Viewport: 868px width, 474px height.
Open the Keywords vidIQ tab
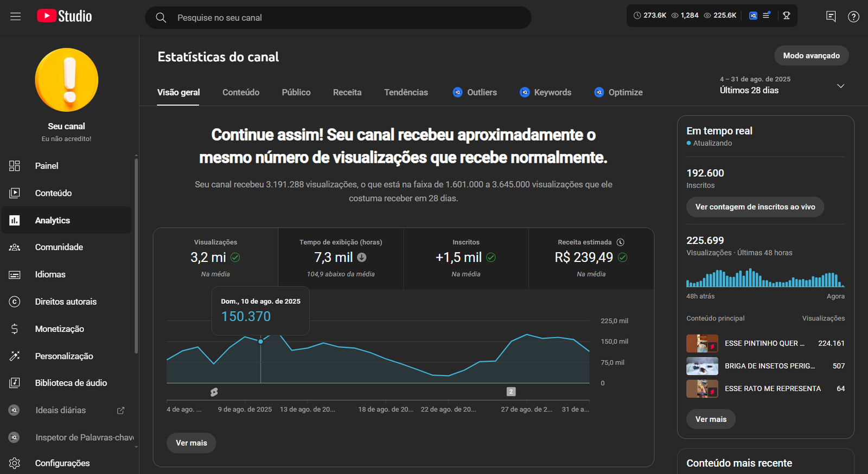pos(545,92)
